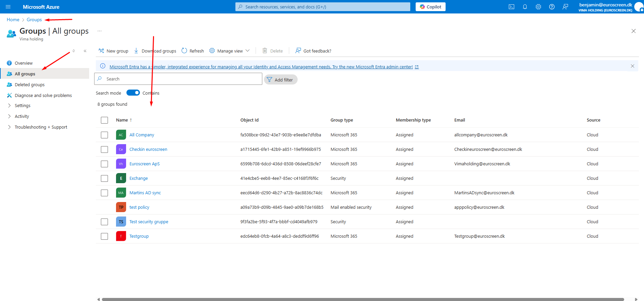Open the Exchange group link
The width and height of the screenshot is (644, 301).
[x=139, y=178]
